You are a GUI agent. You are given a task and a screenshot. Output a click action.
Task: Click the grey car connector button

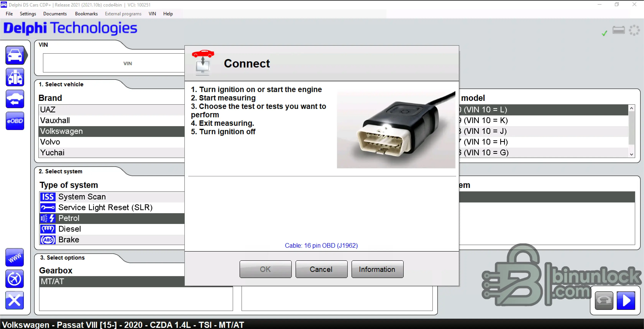click(604, 300)
